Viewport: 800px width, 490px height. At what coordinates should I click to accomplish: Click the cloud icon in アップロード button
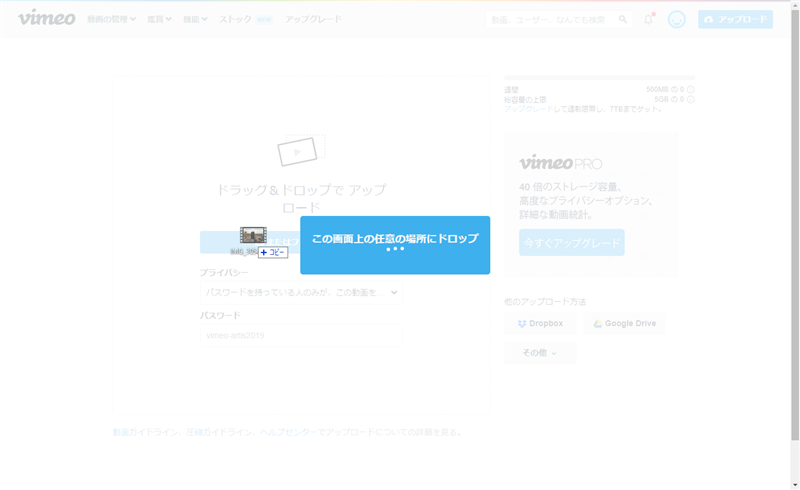708,19
